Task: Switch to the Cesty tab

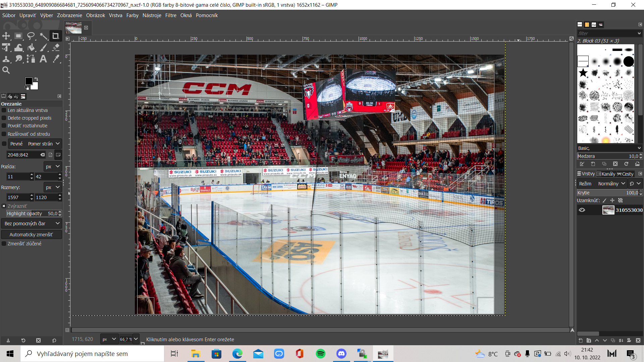Action: (x=625, y=174)
